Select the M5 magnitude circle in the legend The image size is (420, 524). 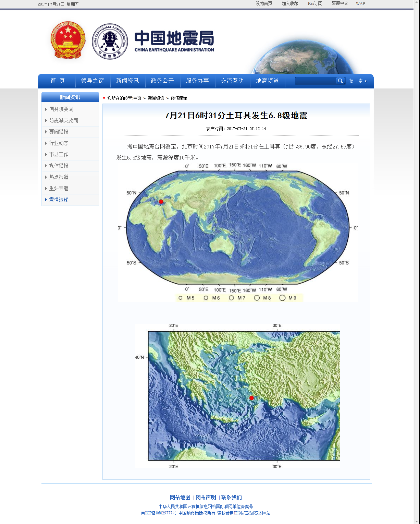181,298
